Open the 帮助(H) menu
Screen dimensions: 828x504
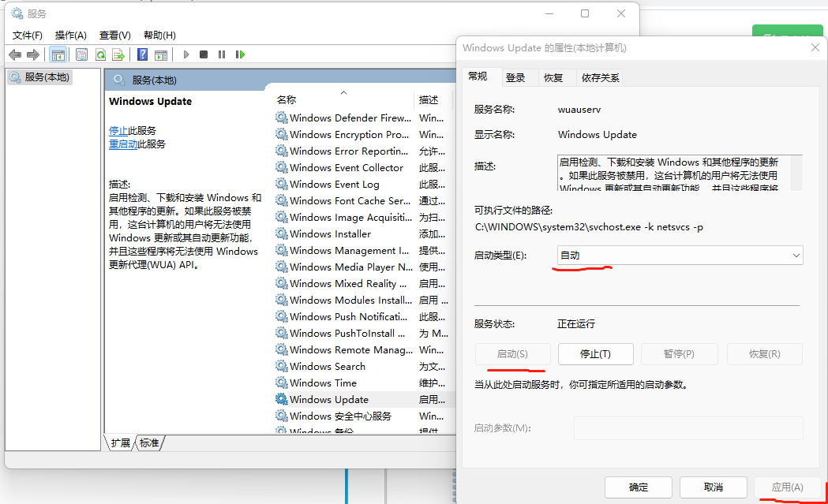[x=159, y=35]
